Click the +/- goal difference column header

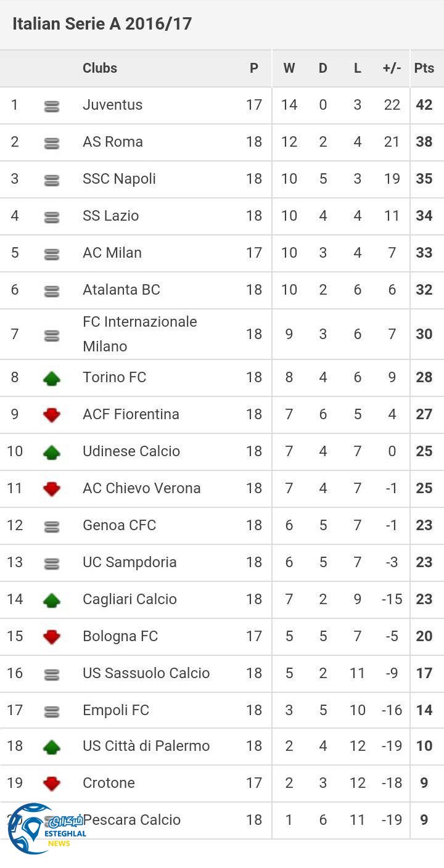(x=392, y=68)
